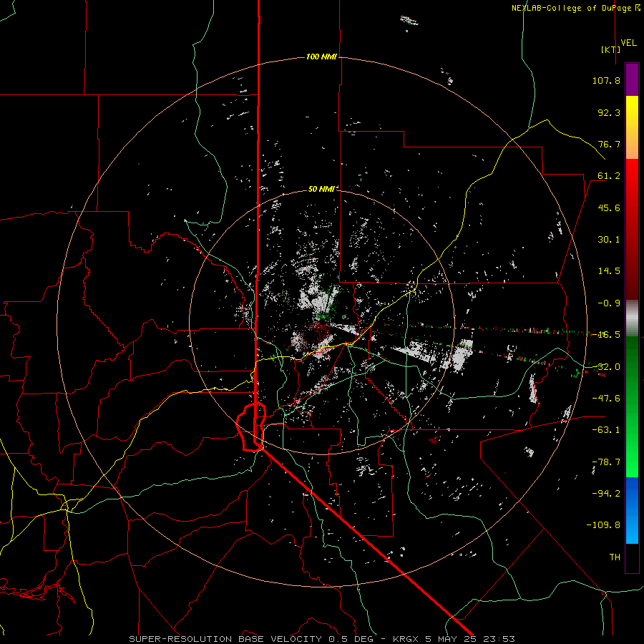644x644 pixels.
Task: Click the 107.8 velocity scale value
Action: (x=606, y=80)
